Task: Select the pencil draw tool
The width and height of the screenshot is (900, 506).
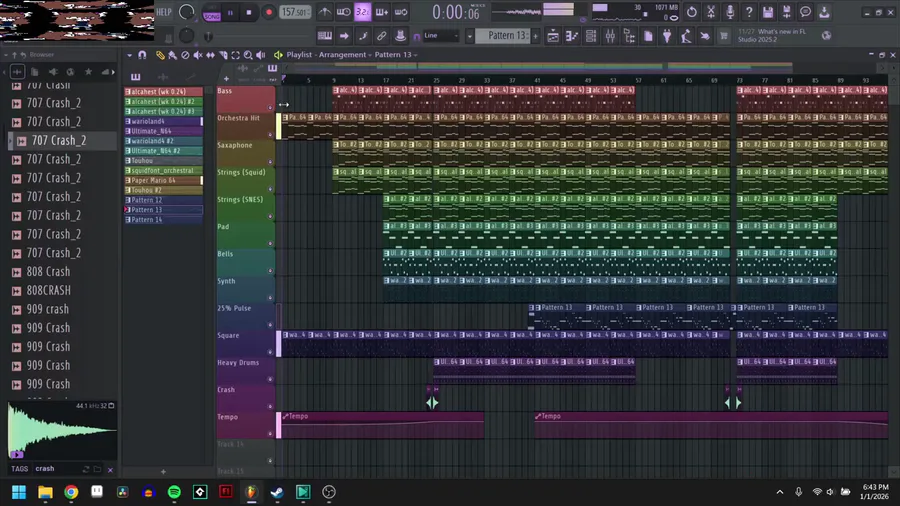Action: coord(160,55)
